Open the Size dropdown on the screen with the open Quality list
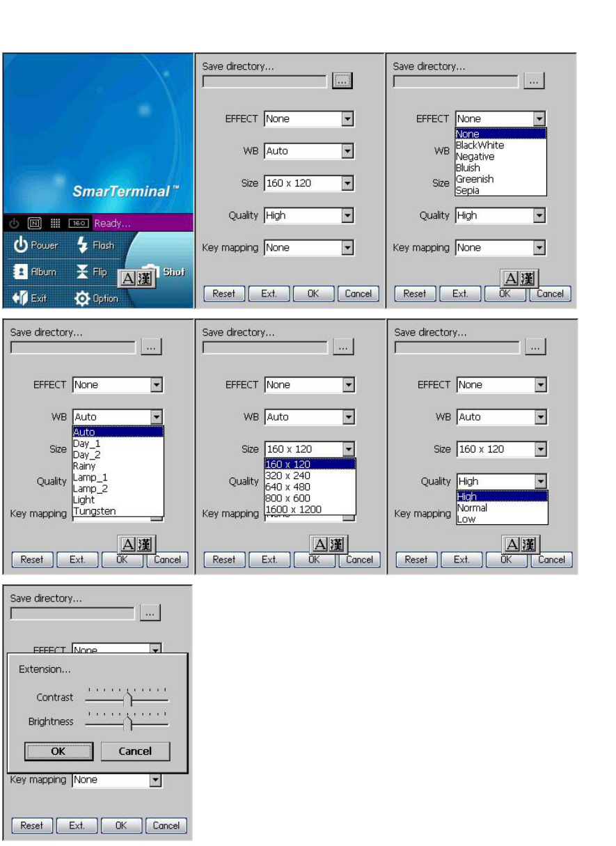The width and height of the screenshot is (616, 846). coord(541,449)
